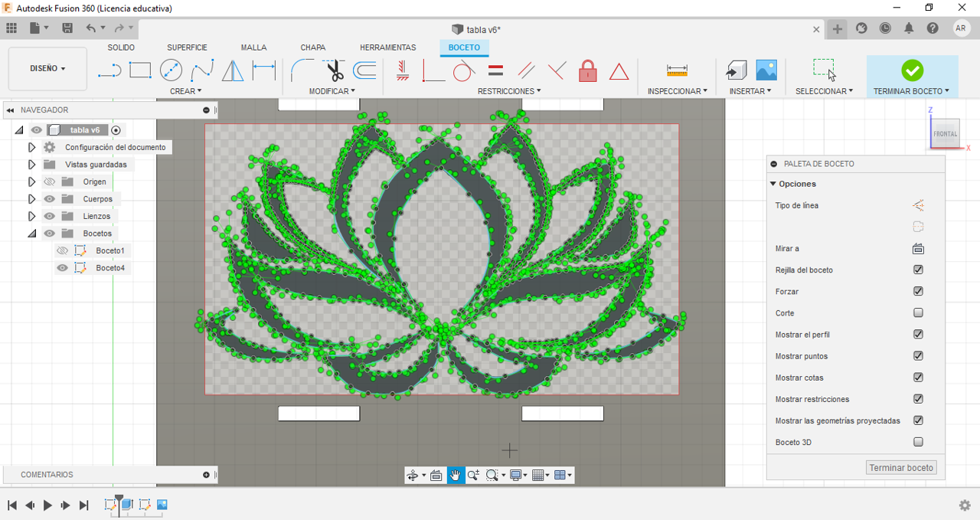The image size is (980, 520).
Task: Open the SELECCIONAR dropdown menu
Action: (824, 91)
